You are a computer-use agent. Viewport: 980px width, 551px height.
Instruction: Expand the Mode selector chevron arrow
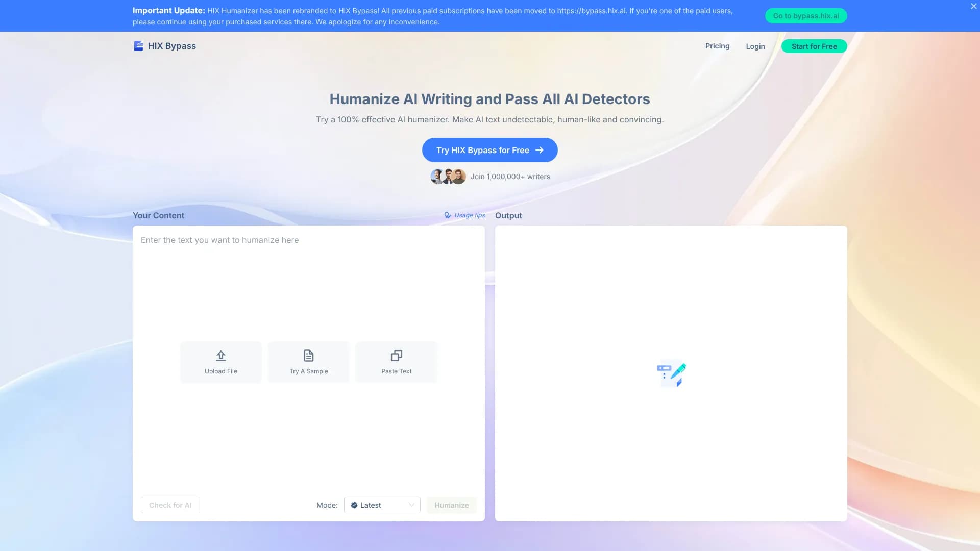[x=411, y=505]
